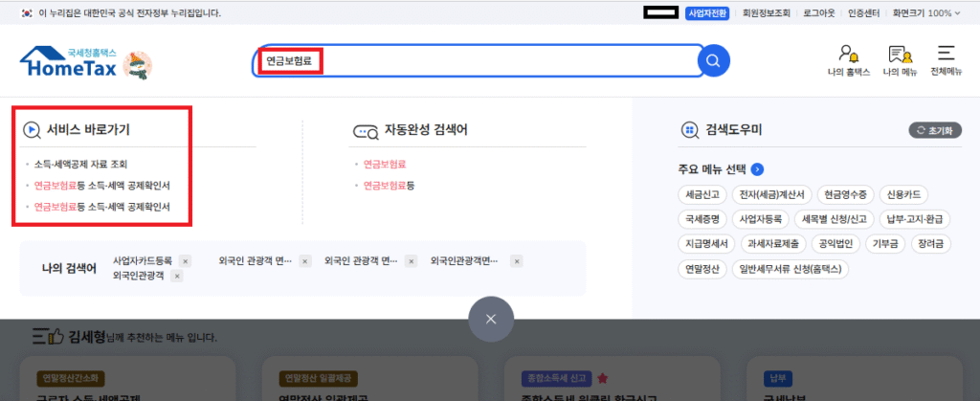This screenshot has width=980, height=401.
Task: Remove 사업자카드등록 from my search terms
Action: (185, 260)
